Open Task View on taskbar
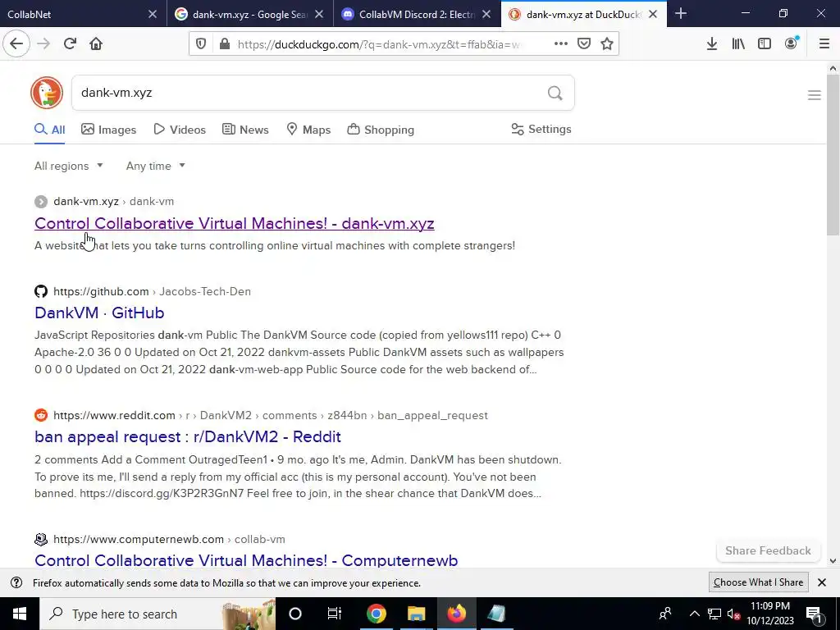The width and height of the screenshot is (840, 630). [335, 614]
